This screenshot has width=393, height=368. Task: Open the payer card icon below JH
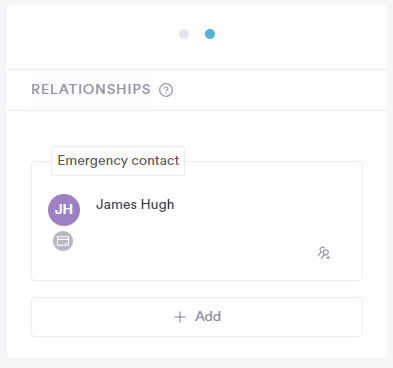click(x=63, y=241)
